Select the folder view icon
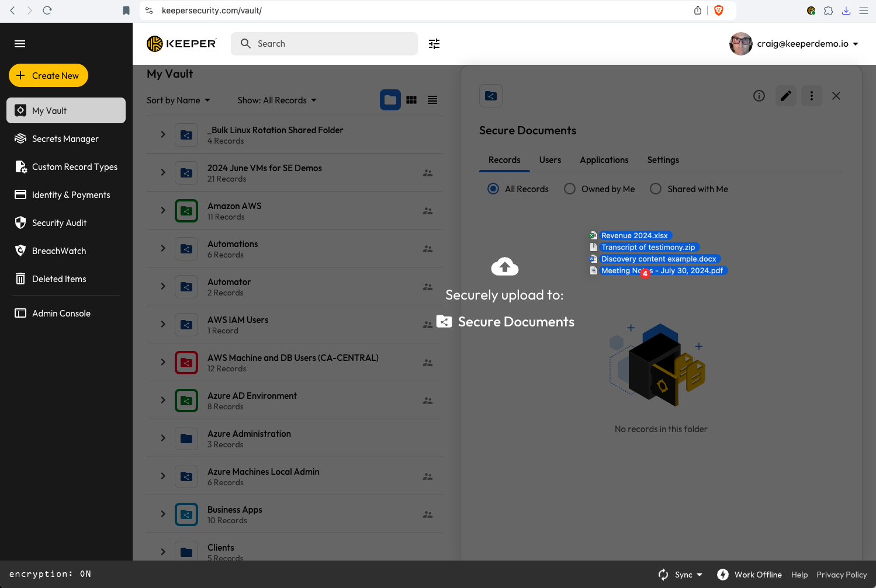 390,100
